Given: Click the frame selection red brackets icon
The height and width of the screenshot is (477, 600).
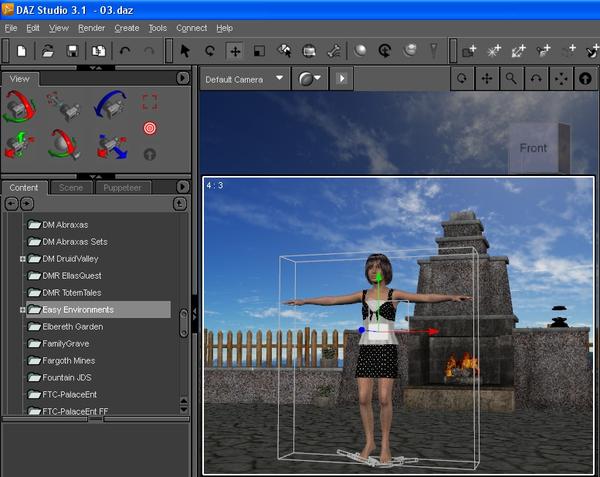Looking at the screenshot, I should click(150, 102).
